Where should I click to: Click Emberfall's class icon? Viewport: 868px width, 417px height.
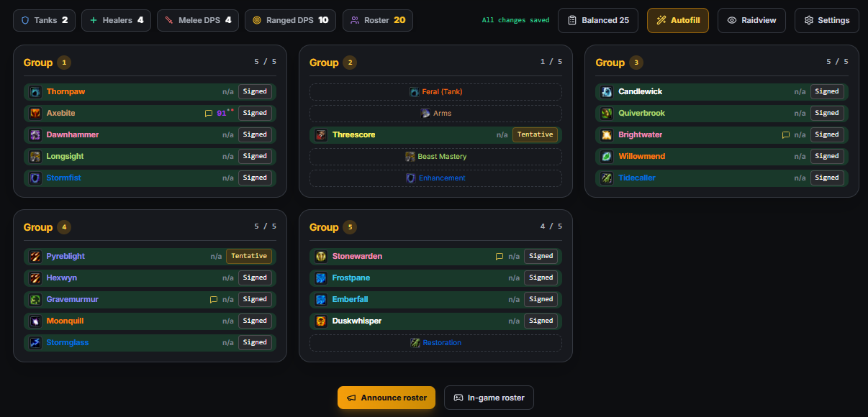coord(321,300)
